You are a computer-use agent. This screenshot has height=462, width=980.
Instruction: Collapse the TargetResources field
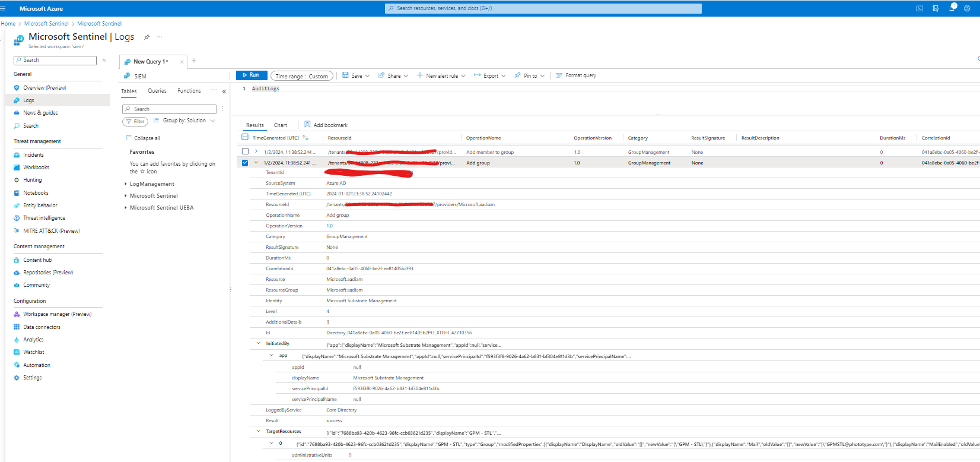258,431
